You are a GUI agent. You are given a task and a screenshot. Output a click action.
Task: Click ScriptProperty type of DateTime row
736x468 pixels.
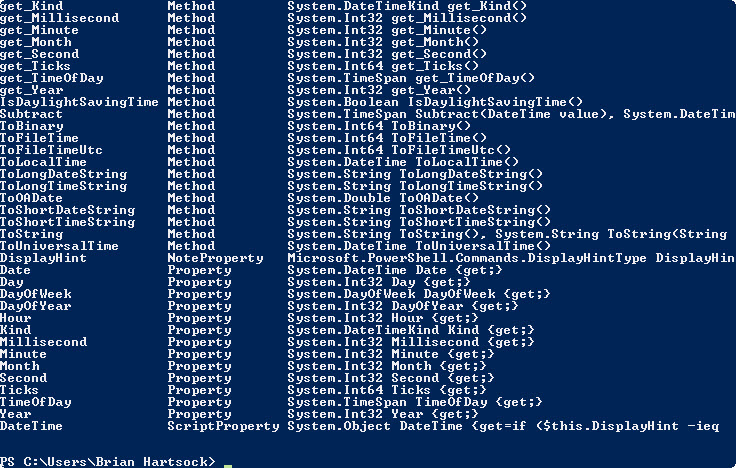[x=223, y=426]
